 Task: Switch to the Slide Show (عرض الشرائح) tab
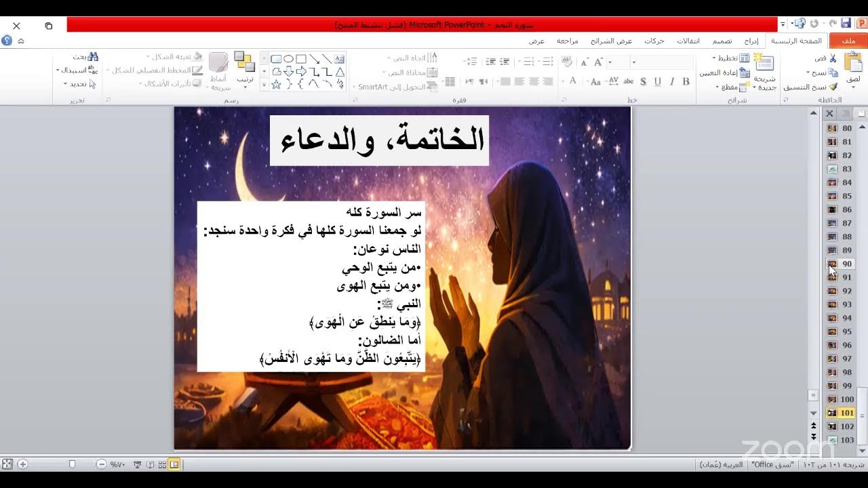pos(611,41)
